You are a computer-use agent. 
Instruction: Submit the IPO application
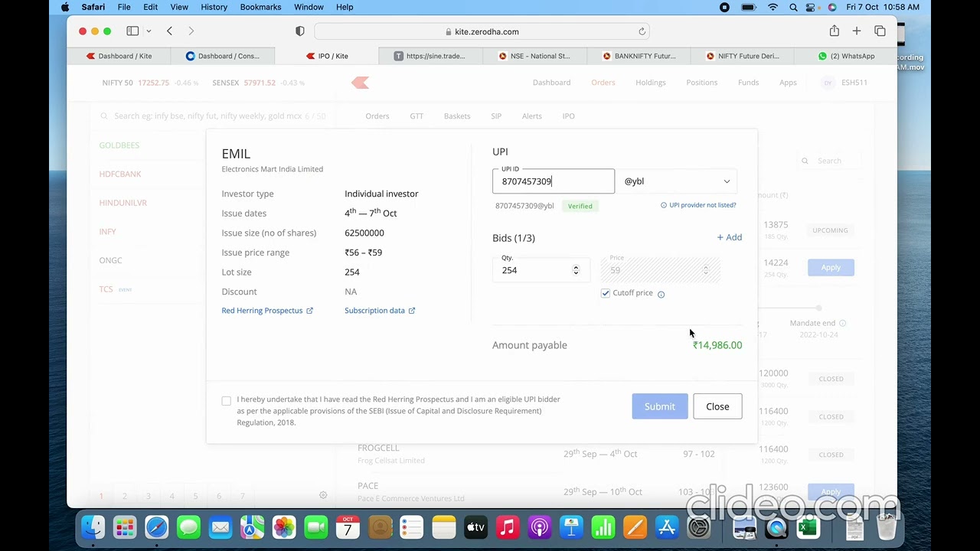(x=660, y=406)
